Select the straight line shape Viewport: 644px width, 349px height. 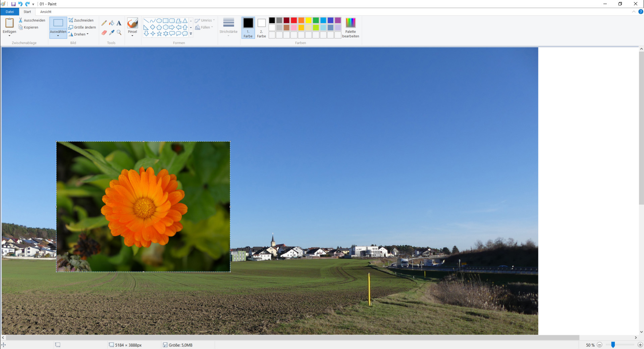click(146, 21)
